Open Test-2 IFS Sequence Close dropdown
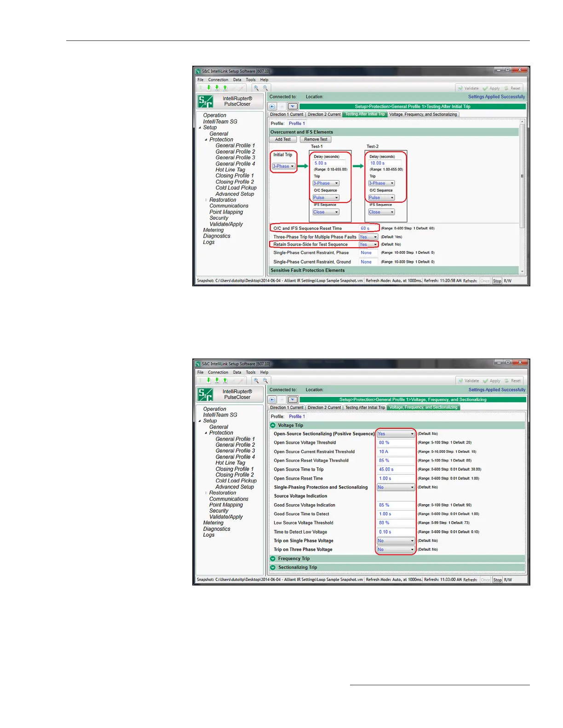The width and height of the screenshot is (563, 728). 381,212
